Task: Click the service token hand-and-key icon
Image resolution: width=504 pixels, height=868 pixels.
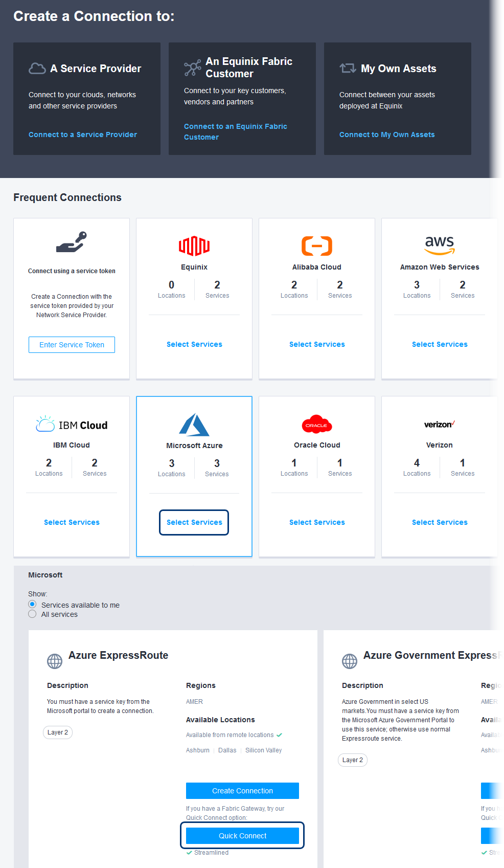Action: point(72,242)
